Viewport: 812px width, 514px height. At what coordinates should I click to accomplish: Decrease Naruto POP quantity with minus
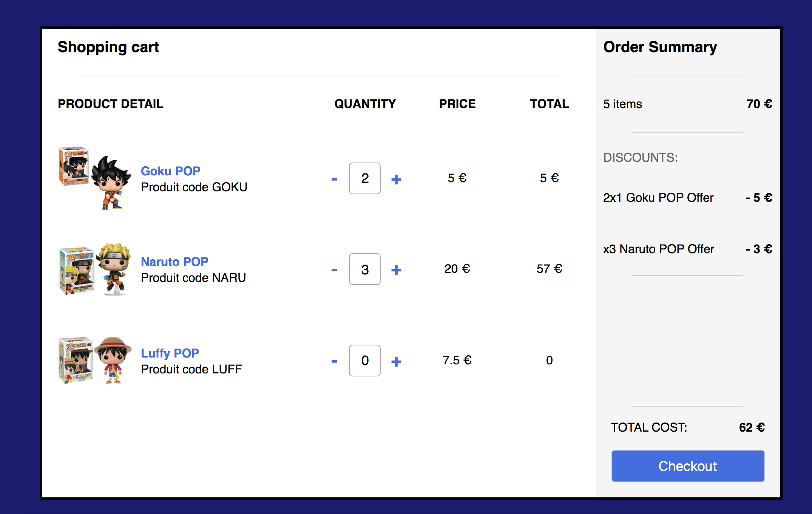click(334, 270)
